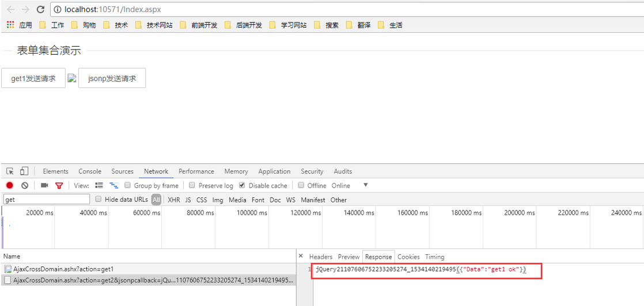644x306 pixels.
Task: Filter requests by Media
Action: pyautogui.click(x=237, y=200)
